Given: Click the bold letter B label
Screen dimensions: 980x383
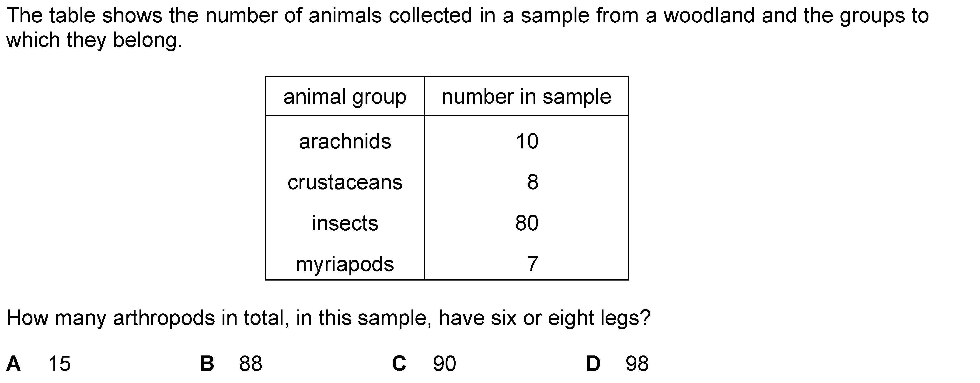Looking at the screenshot, I should click(207, 364).
